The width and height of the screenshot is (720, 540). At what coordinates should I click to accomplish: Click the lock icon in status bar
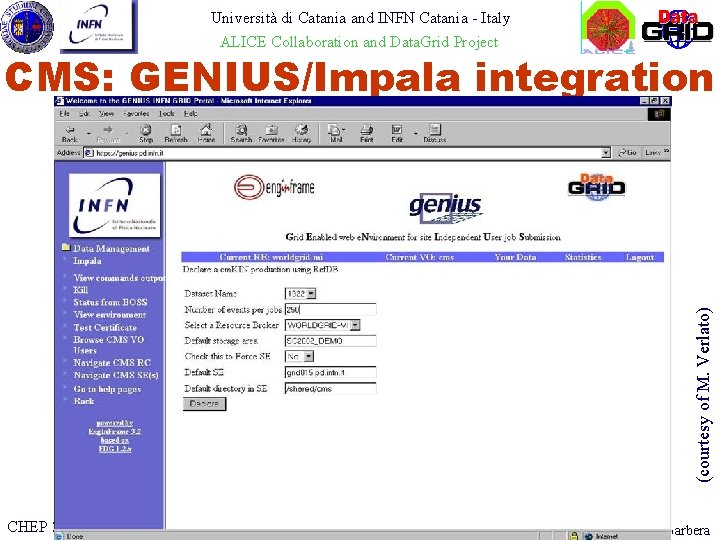(574, 535)
